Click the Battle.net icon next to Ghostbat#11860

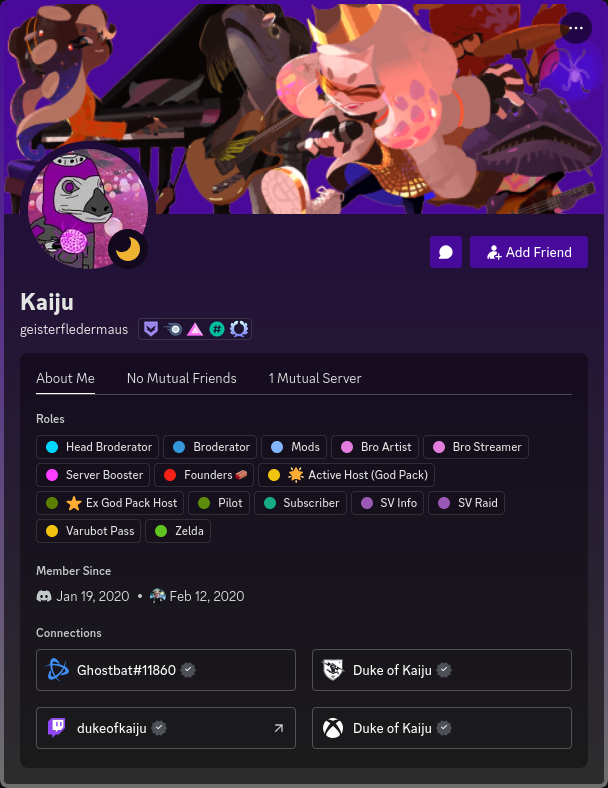pyautogui.click(x=57, y=670)
